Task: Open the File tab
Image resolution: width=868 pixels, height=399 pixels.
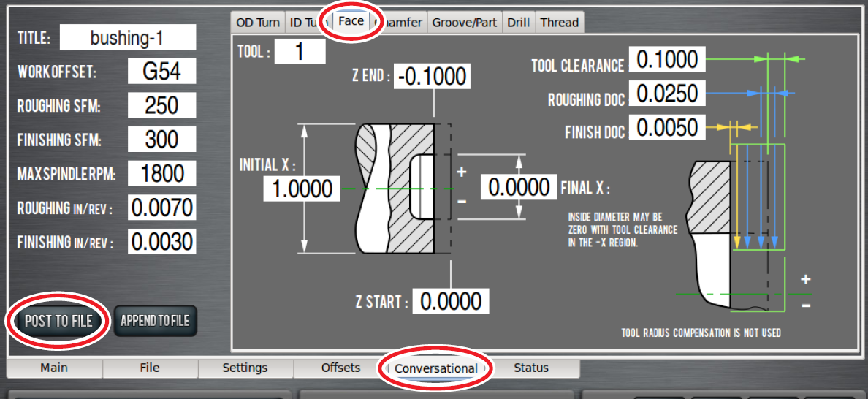Action: click(x=150, y=368)
